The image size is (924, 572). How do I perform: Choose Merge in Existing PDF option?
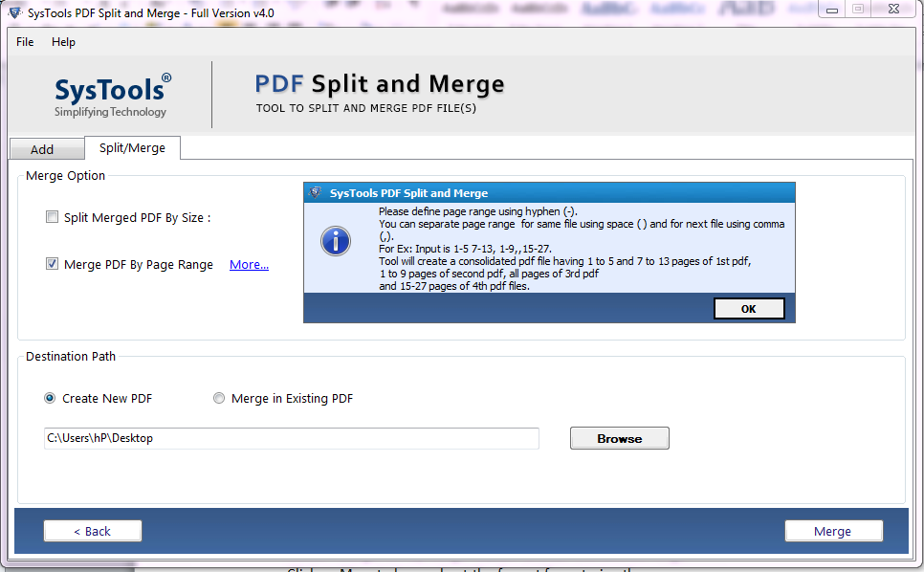click(219, 398)
